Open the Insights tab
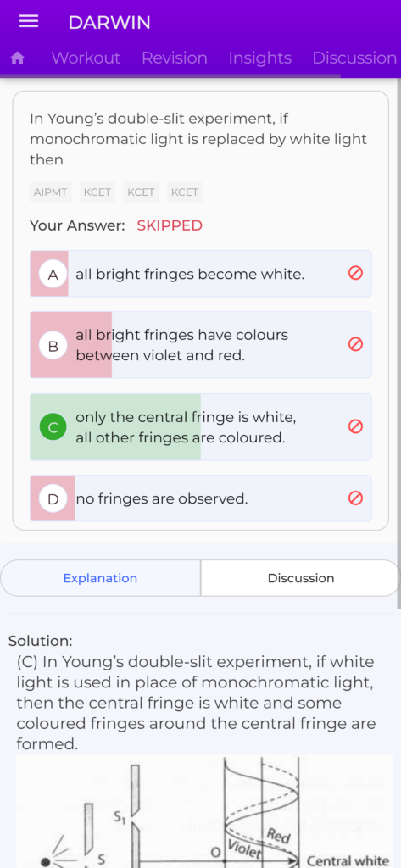 tap(259, 58)
